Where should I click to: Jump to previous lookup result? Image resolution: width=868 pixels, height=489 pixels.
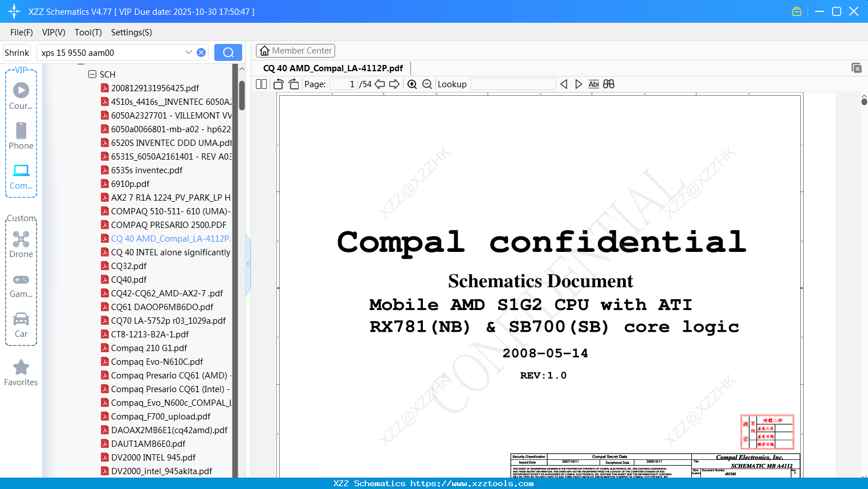click(564, 84)
